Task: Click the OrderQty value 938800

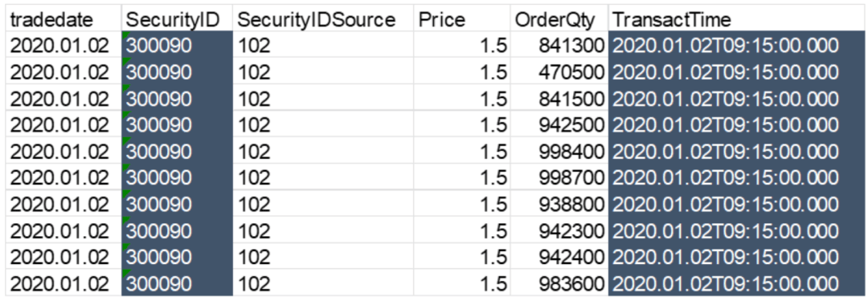Action: point(559,204)
